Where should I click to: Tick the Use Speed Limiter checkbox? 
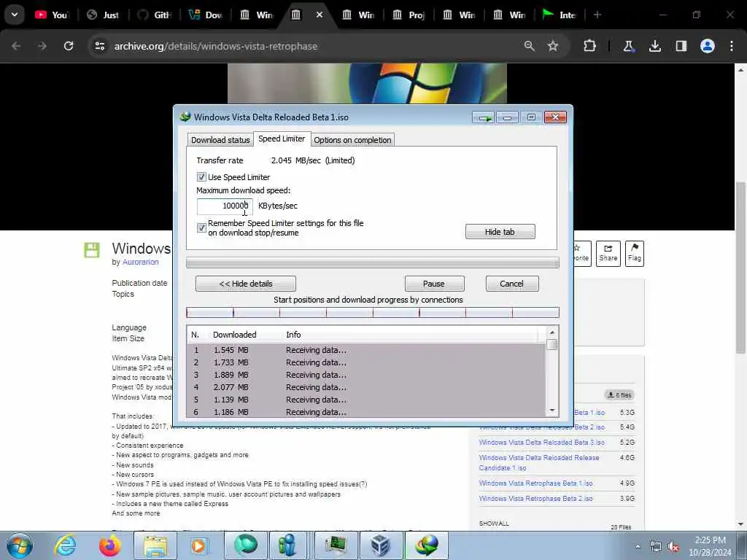201,177
